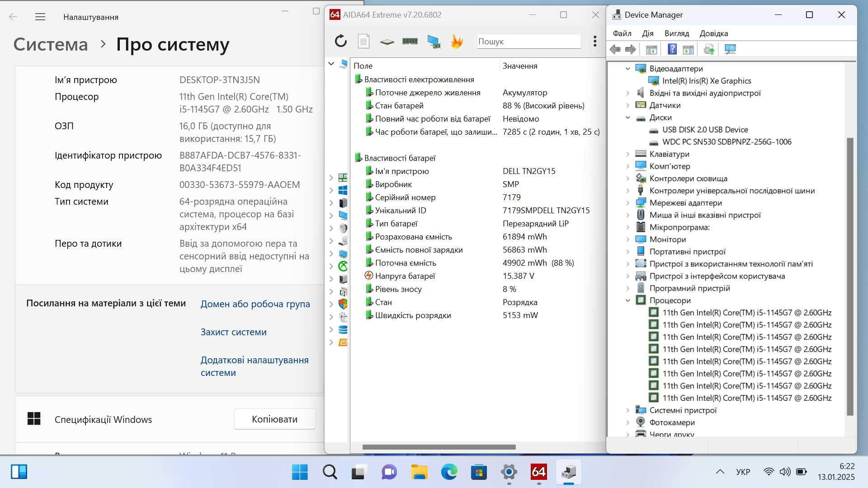This screenshot has width=868, height=488.
Task: Select the Xbox DirectX item in AIDA64 sidebar
Action: click(343, 266)
